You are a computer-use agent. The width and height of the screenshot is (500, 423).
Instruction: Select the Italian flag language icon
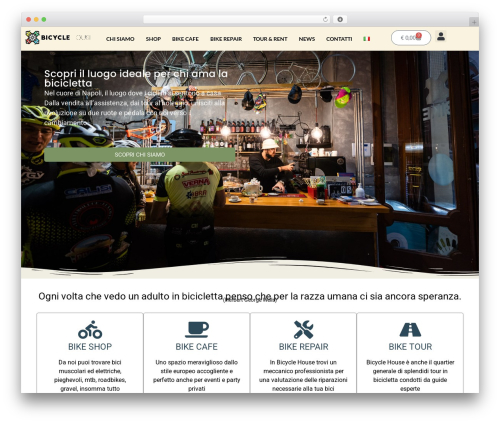click(367, 39)
